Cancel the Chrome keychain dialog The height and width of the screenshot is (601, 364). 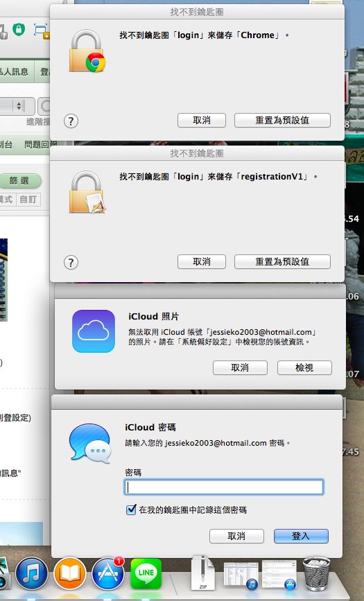point(201,120)
